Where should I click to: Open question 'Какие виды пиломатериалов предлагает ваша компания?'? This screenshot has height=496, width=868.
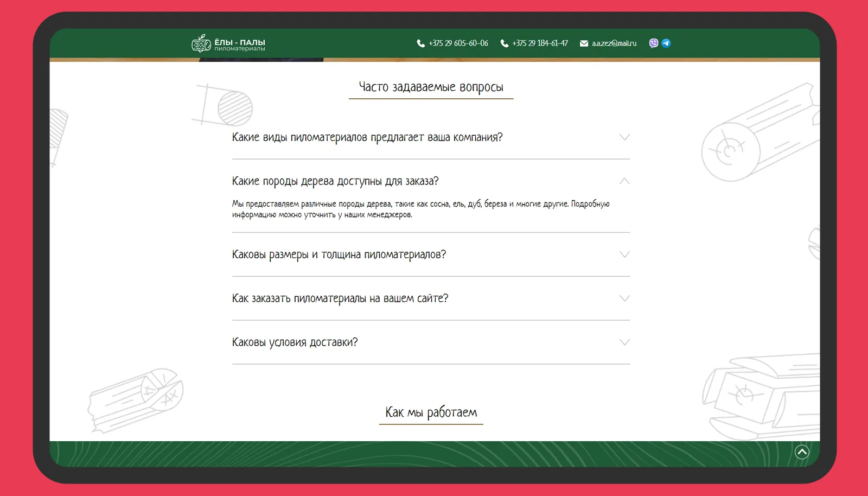pos(367,137)
